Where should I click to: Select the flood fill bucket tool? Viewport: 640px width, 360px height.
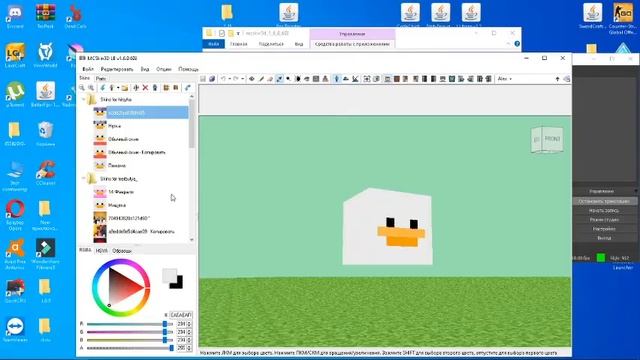[x=307, y=79]
